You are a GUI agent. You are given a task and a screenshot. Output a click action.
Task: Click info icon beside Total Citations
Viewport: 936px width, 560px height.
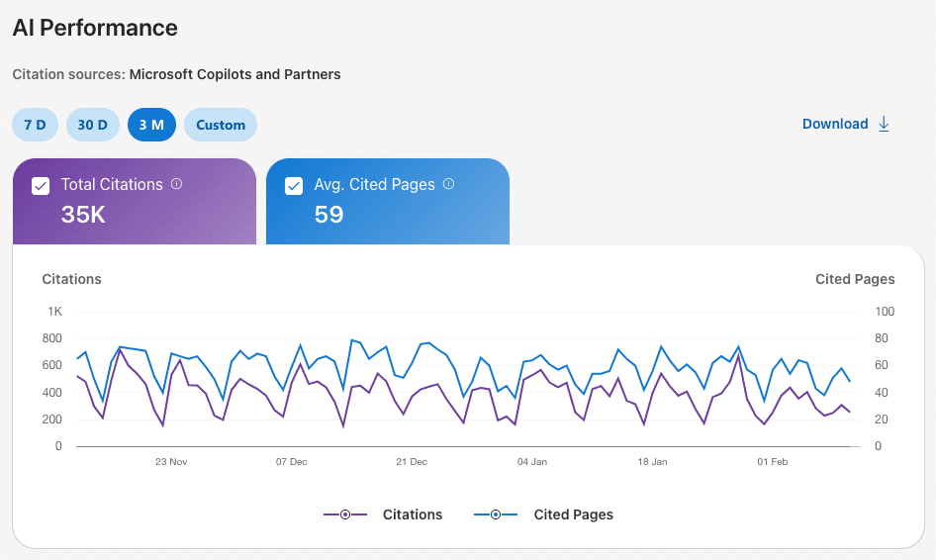pos(177,184)
